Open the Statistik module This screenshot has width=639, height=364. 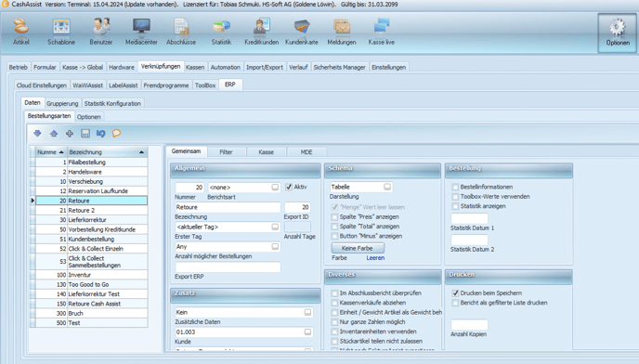pos(221,32)
